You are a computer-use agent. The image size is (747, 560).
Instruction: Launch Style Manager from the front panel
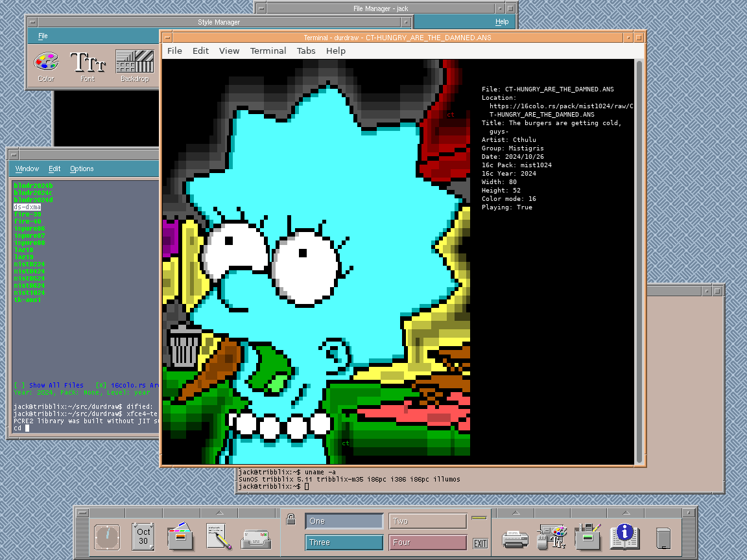click(552, 537)
